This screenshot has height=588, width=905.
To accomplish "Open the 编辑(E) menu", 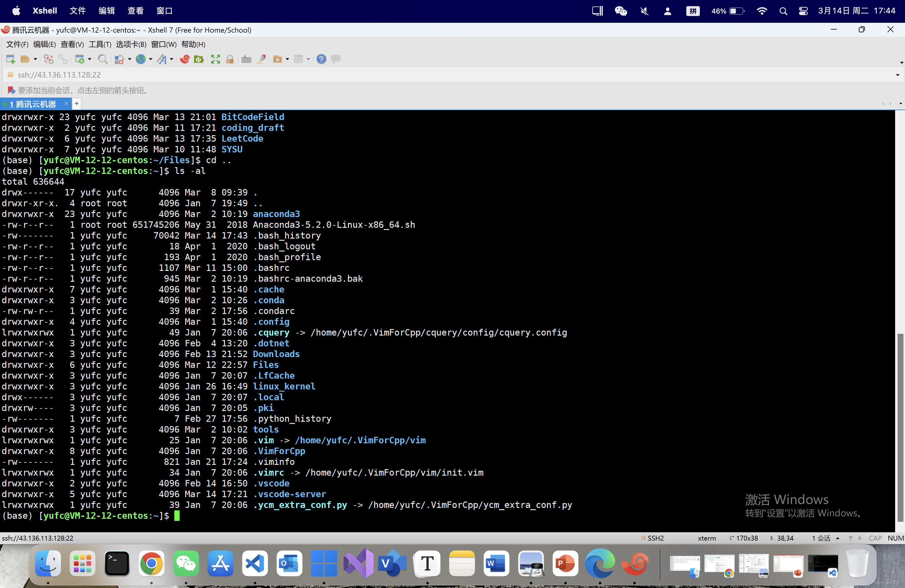I will [44, 44].
